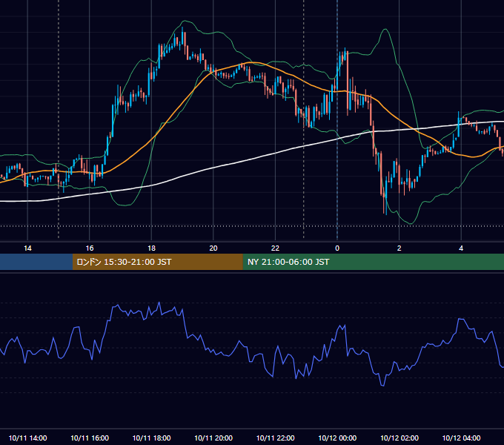Click the 10/12 02:00 date label
The image size is (504, 445).
coord(399,438)
